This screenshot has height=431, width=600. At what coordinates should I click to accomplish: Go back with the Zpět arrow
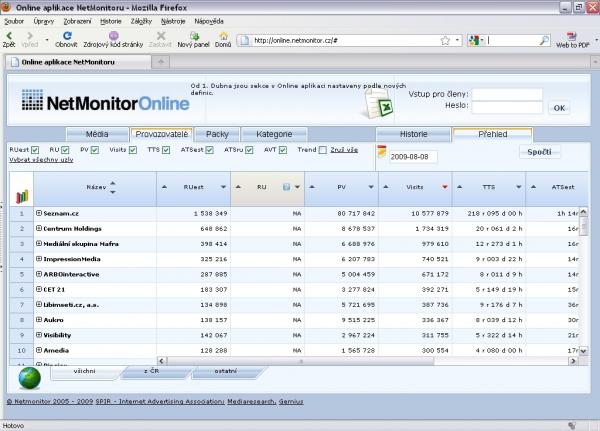coord(9,36)
